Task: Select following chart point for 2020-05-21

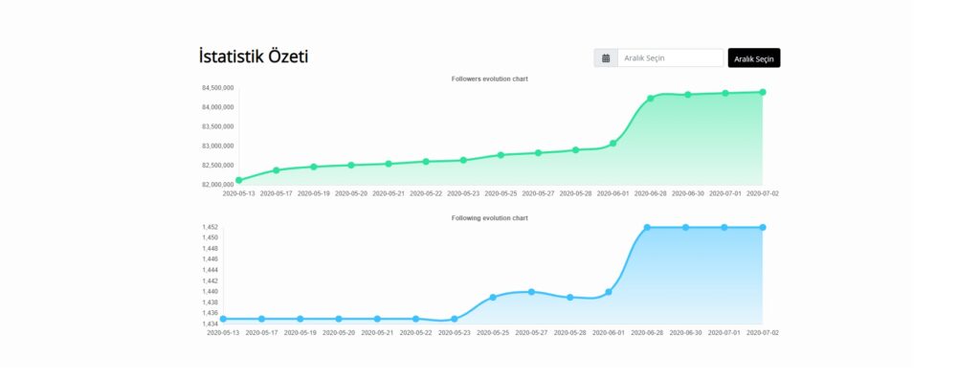Action: coord(377,319)
